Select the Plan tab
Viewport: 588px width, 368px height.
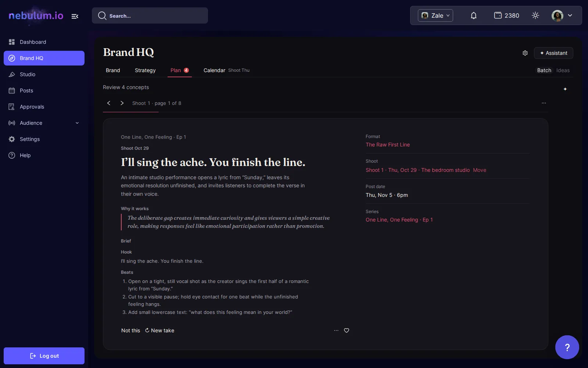coord(180,70)
